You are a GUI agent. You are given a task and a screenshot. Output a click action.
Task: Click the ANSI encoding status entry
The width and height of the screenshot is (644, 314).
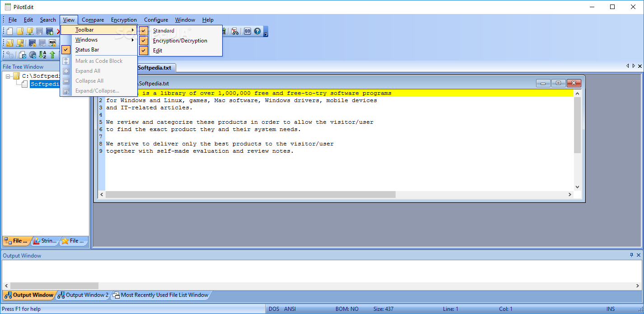pyautogui.click(x=290, y=309)
